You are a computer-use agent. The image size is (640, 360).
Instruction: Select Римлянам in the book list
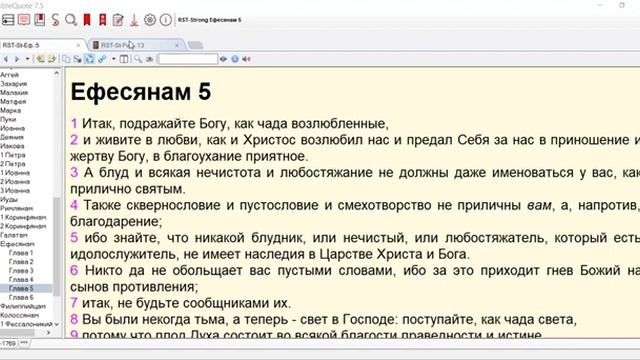17,209
